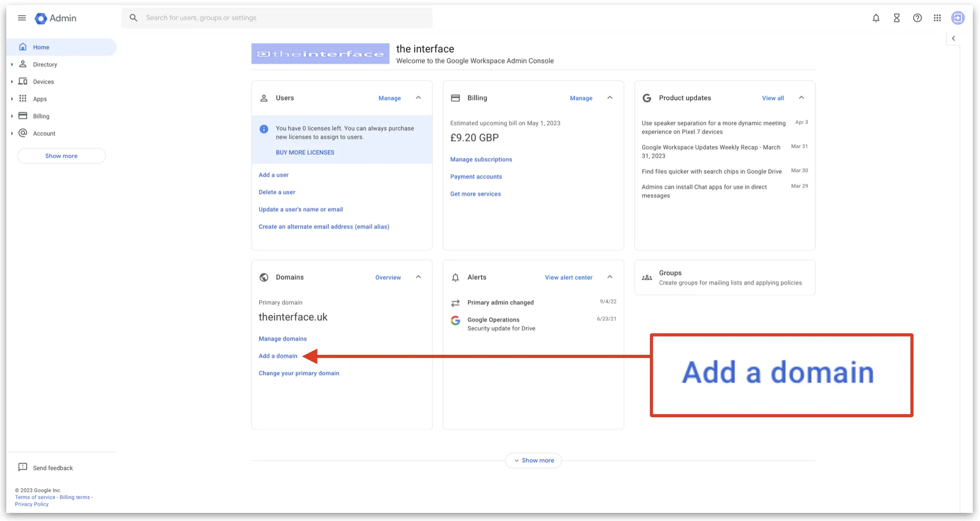
Task: Open the Groups card
Action: click(725, 277)
